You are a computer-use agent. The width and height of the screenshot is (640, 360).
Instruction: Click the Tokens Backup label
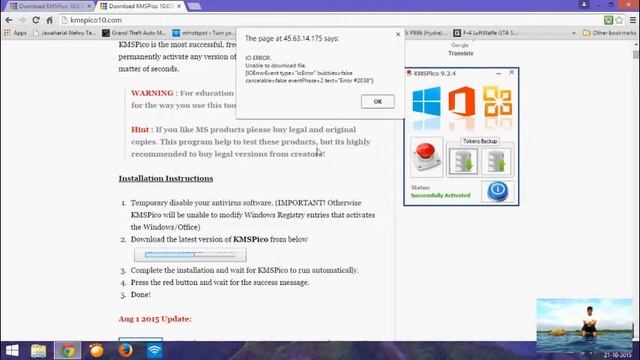click(x=480, y=141)
